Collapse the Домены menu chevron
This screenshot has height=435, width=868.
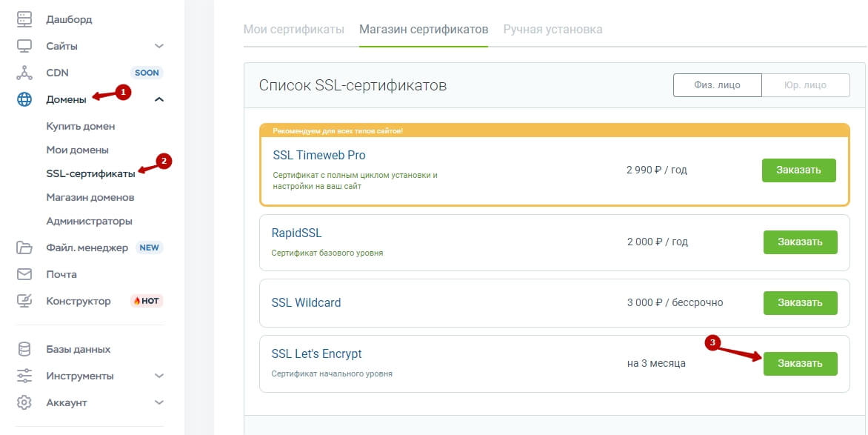tap(159, 99)
